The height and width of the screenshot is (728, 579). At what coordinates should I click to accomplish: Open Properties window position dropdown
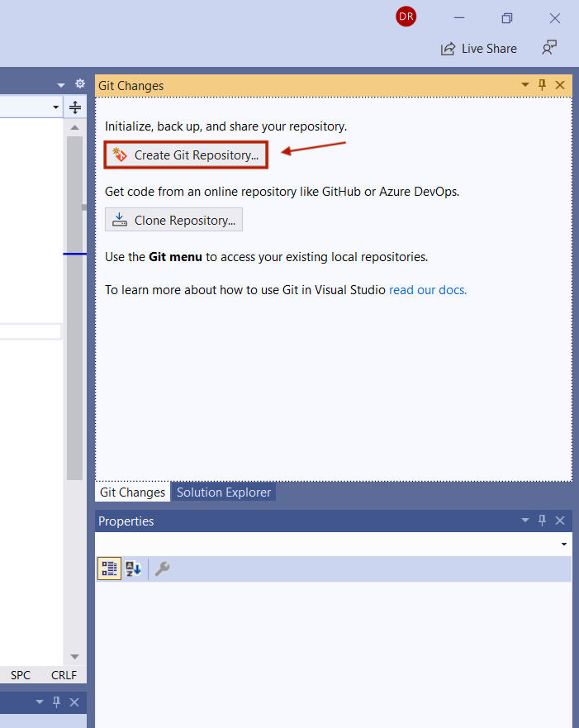(x=525, y=521)
